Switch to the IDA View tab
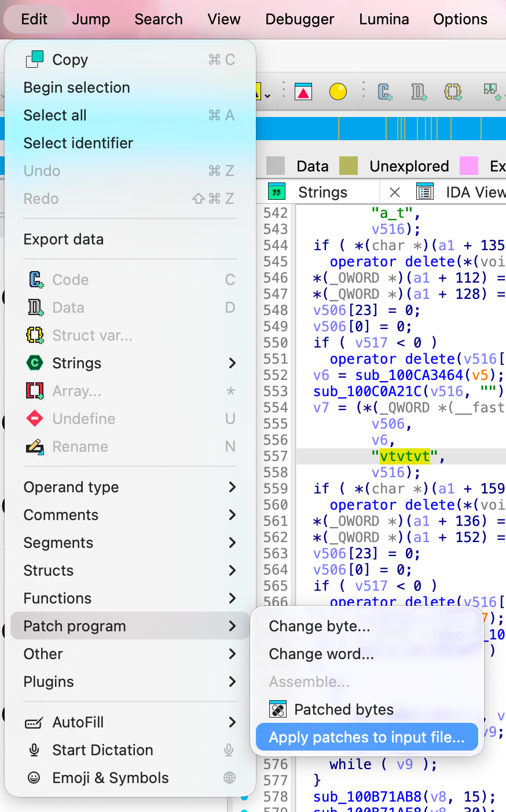The height and width of the screenshot is (812, 506). (475, 192)
